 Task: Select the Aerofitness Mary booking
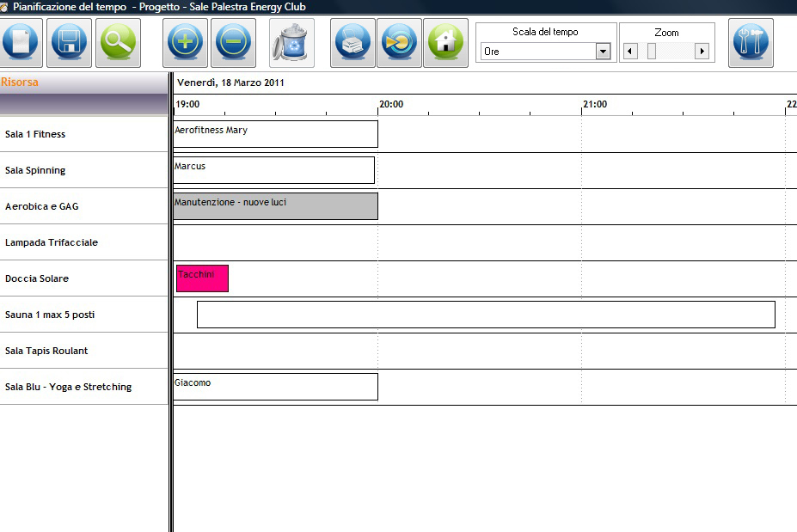pyautogui.click(x=275, y=134)
